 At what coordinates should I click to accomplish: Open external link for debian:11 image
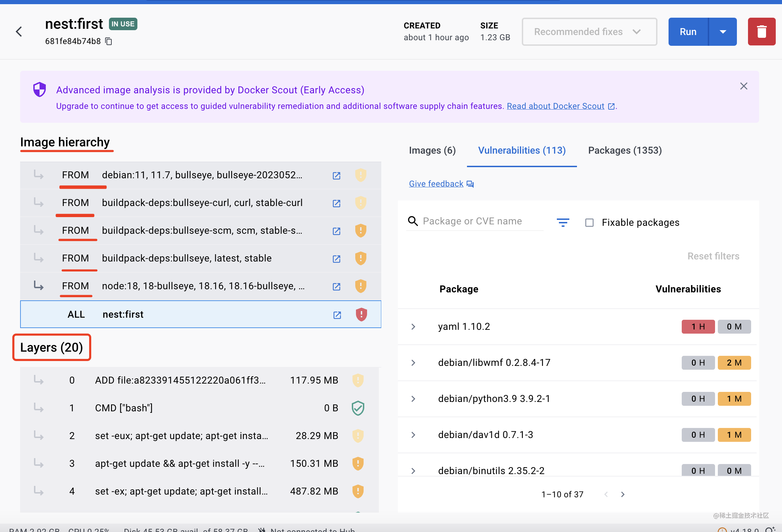(336, 175)
